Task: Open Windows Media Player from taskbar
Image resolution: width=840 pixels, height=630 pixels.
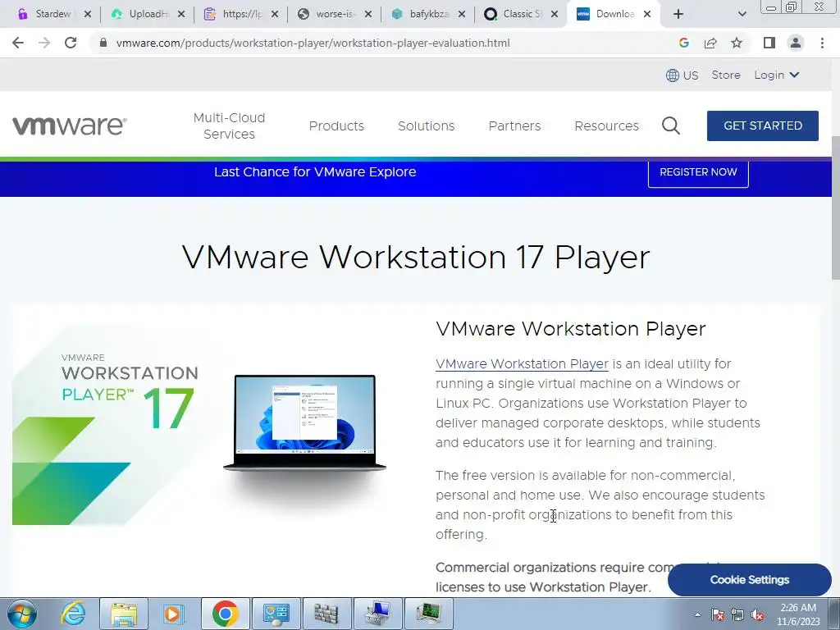Action: (x=172, y=614)
